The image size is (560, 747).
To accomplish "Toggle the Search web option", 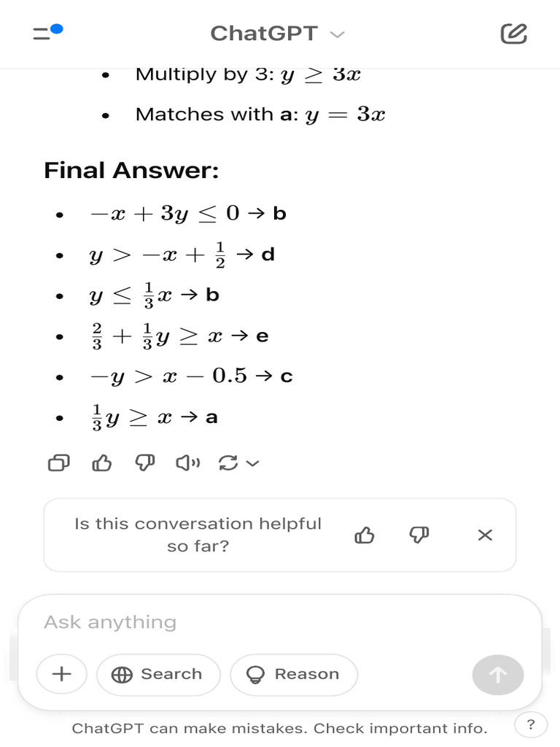I will click(x=158, y=674).
